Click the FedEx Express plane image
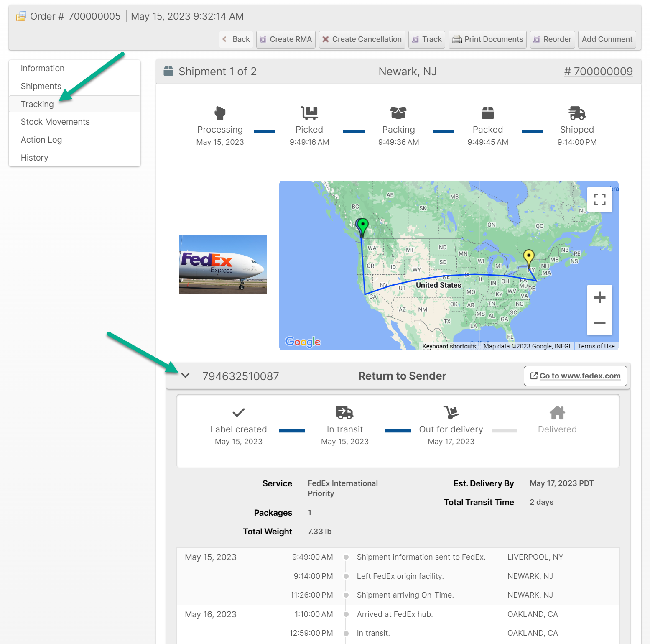The image size is (650, 644). coord(223,264)
